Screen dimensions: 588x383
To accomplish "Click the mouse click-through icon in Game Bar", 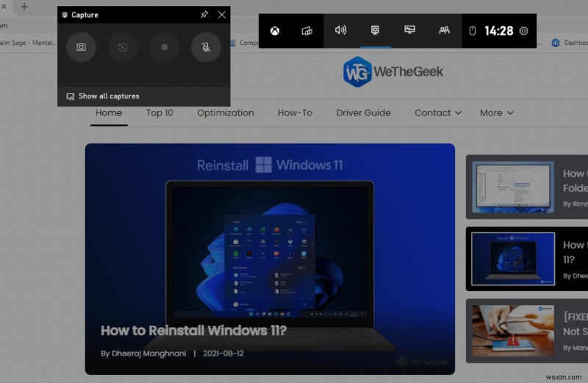I will point(473,31).
